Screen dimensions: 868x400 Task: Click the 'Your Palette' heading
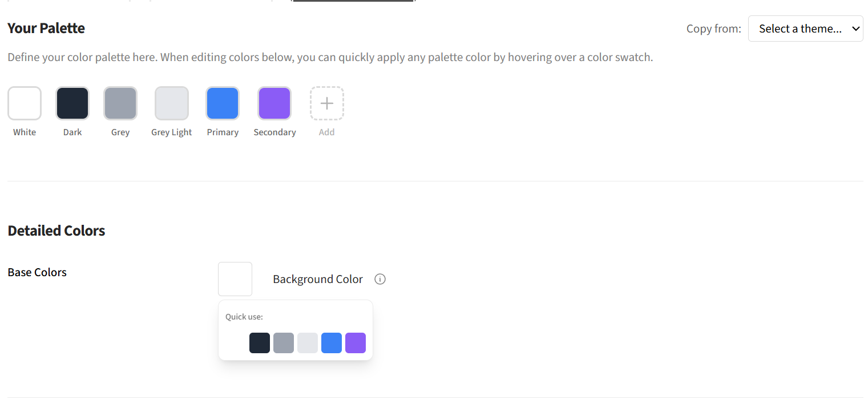pos(46,28)
